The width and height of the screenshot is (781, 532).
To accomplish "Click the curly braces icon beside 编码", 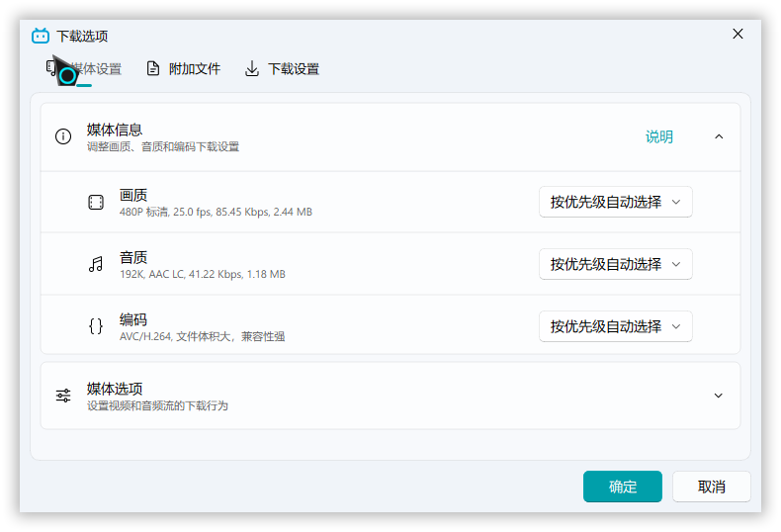I will (x=96, y=326).
